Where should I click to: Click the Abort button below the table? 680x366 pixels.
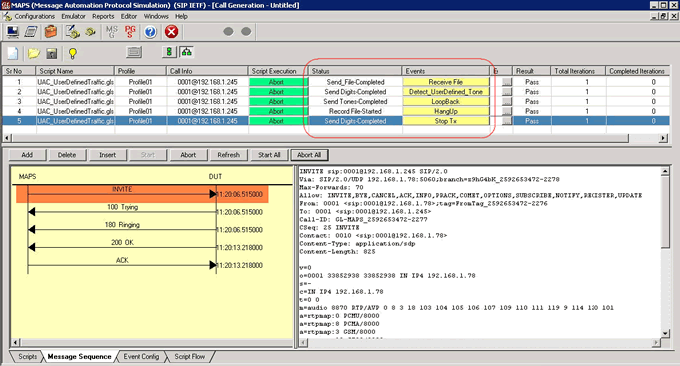188,155
